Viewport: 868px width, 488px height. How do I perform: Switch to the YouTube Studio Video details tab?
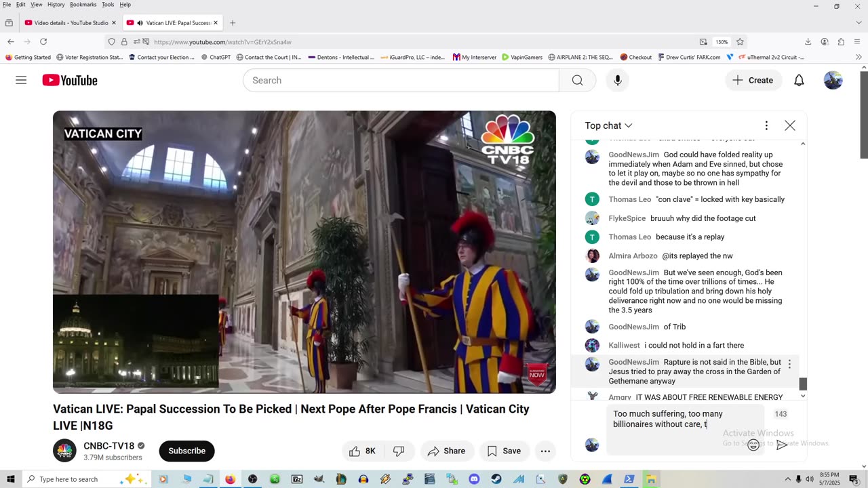pos(70,23)
